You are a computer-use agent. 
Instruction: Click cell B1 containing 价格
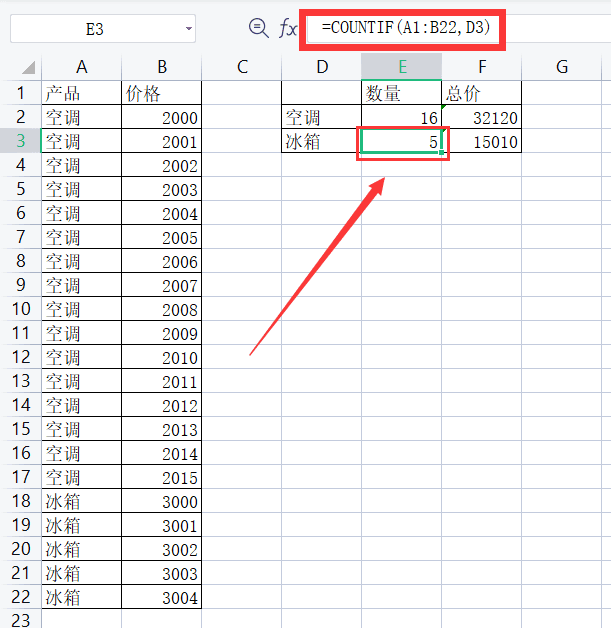pos(162,93)
